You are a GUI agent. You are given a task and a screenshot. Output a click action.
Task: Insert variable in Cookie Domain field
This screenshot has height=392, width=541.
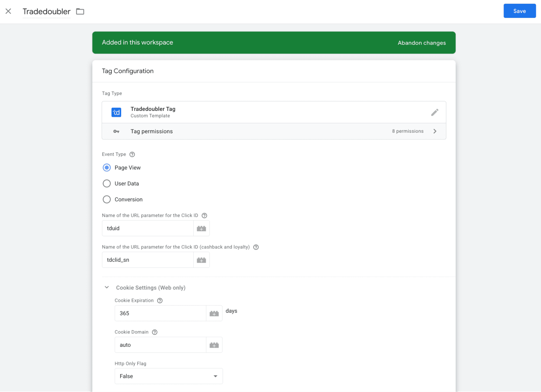pos(214,345)
